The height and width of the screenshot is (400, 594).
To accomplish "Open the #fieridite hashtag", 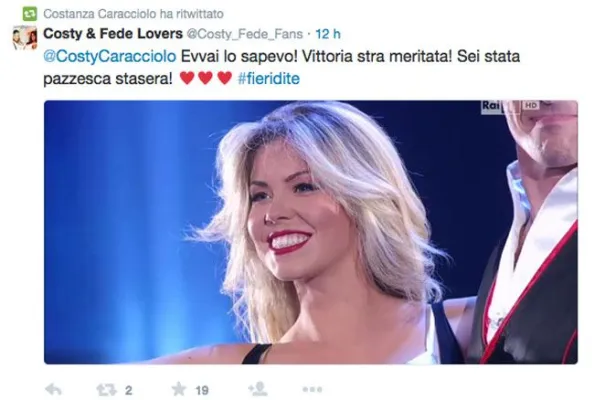I will (269, 78).
